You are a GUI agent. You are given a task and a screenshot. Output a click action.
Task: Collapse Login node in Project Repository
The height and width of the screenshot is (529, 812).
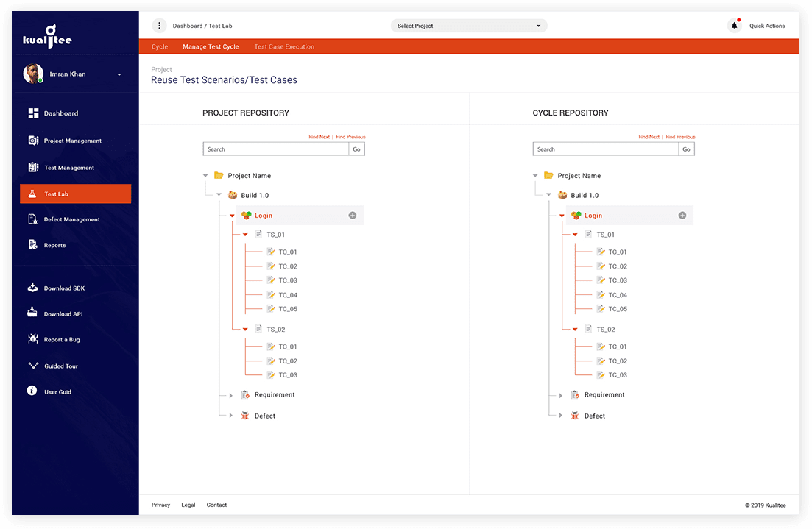pos(232,216)
